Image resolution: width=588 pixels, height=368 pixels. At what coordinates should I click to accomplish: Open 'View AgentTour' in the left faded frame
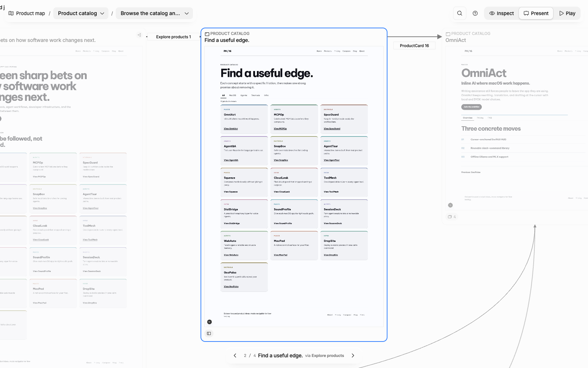[90, 208]
